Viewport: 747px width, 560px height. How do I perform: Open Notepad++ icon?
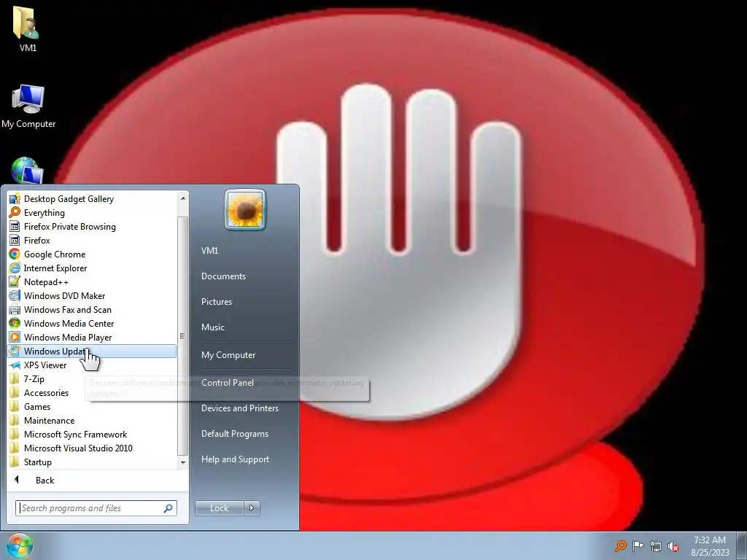coord(15,281)
